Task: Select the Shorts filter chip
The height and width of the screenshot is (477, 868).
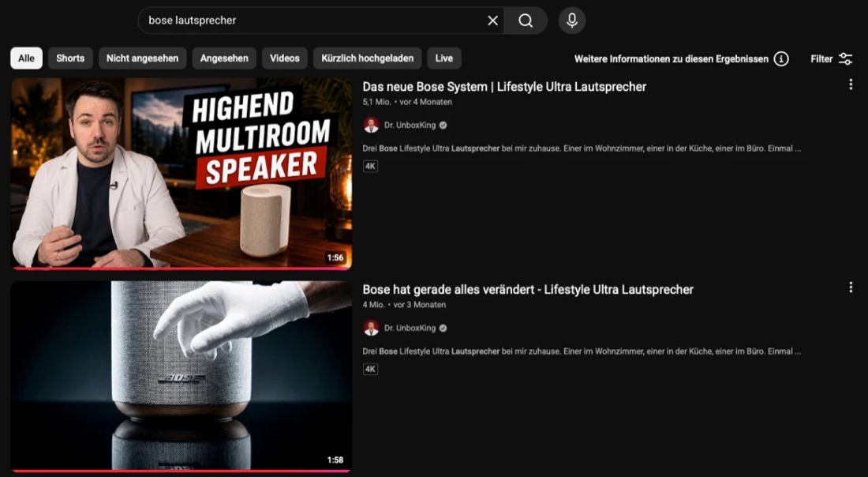Action: 70,58
